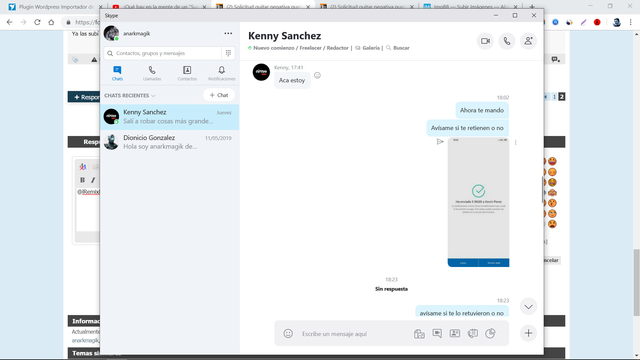The width and height of the screenshot is (640, 360).
Task: Open the dial pad icon beside the search box
Action: click(x=229, y=53)
